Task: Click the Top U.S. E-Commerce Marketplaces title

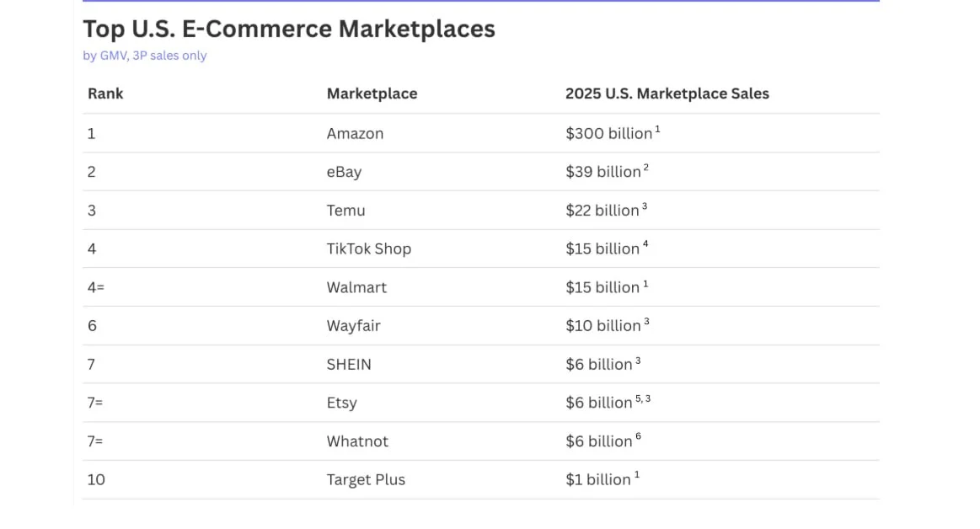Action: click(x=288, y=29)
